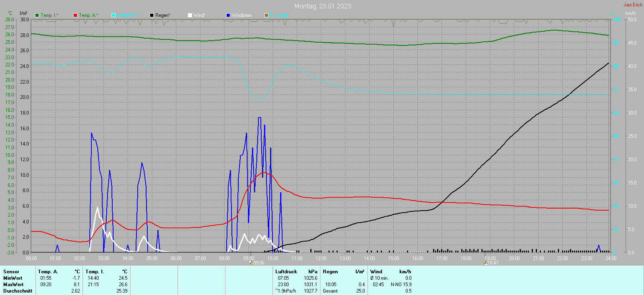Screen dimensions: 644x295
Task: Click the sunset icon at 18:47
Action: pos(485,262)
